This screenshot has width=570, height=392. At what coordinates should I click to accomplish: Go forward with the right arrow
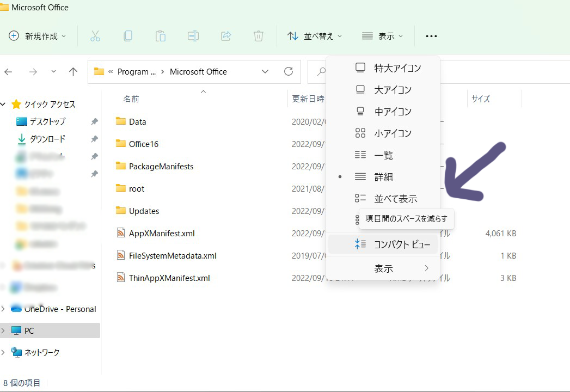[x=33, y=72]
